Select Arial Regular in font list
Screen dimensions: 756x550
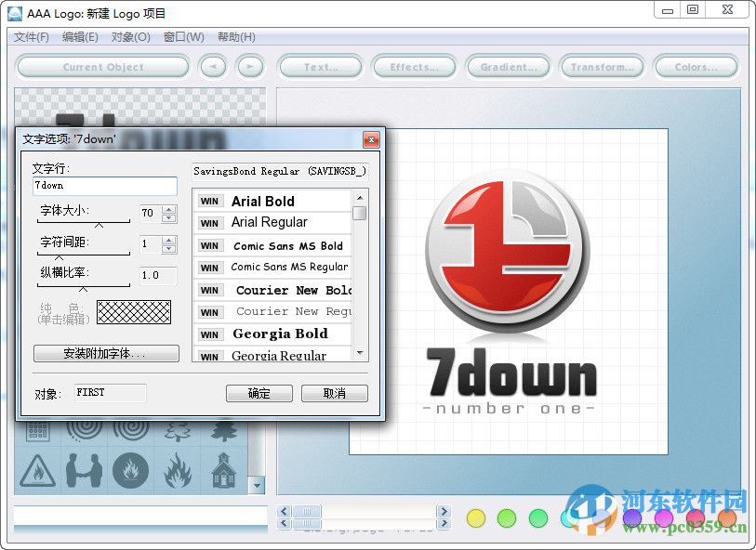[272, 222]
